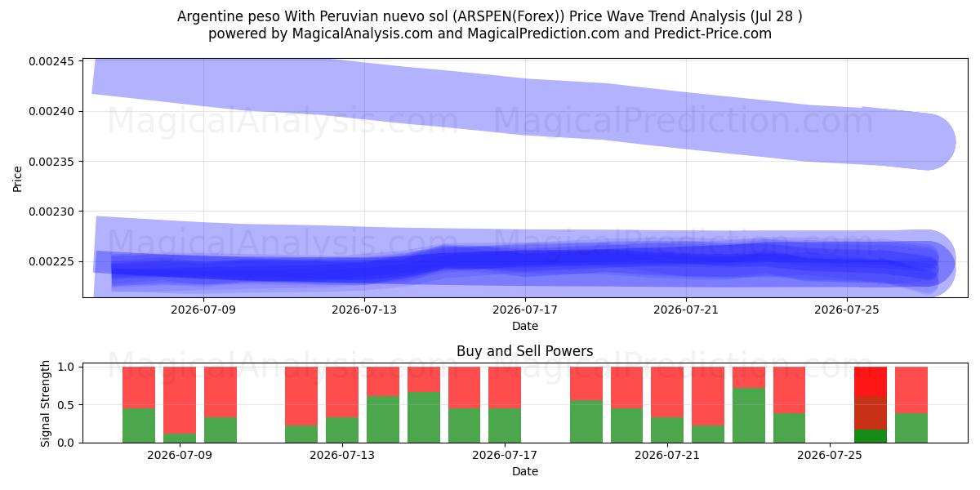Click 2026-07-09 on the Buy and Sell Powers axis
This screenshot has width=980, height=490.
tap(180, 455)
